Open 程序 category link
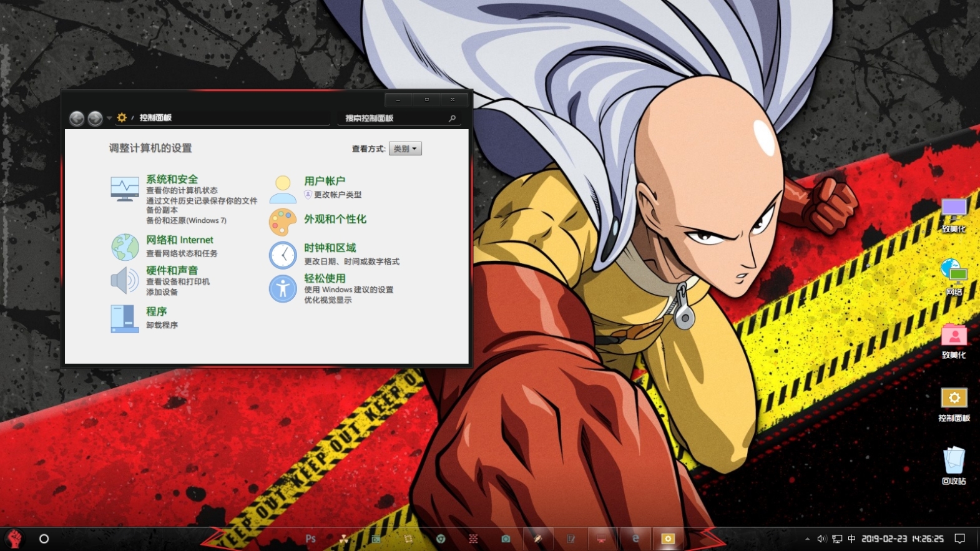This screenshot has width=980, height=551. click(156, 311)
